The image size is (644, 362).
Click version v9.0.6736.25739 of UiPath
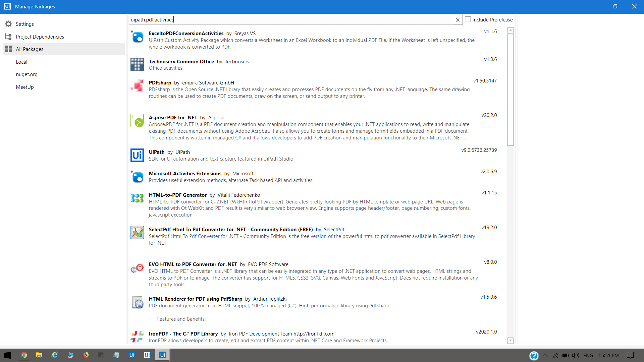coord(479,150)
